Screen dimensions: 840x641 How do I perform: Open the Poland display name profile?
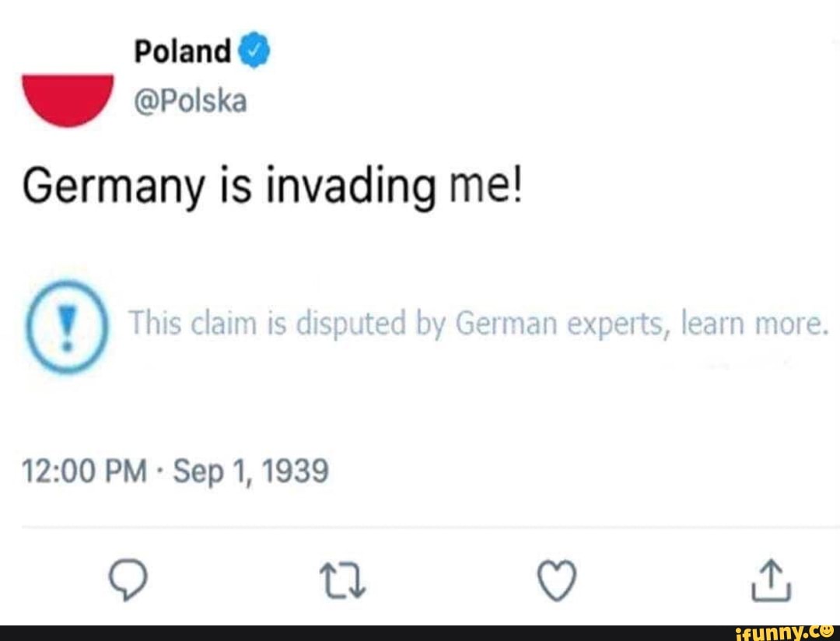point(183,52)
